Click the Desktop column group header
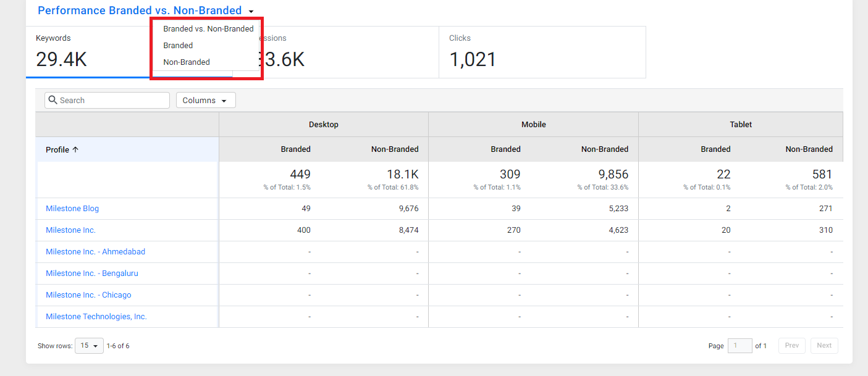868x376 pixels. coord(324,125)
